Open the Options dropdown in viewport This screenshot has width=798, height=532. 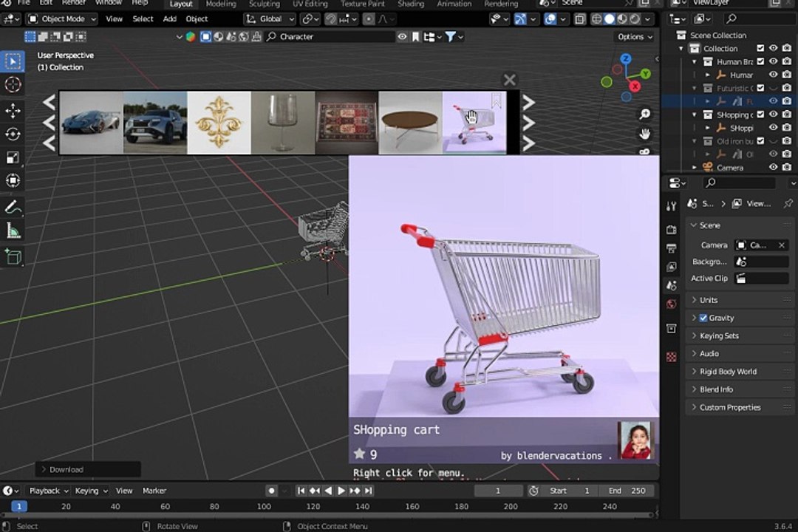[x=635, y=37]
